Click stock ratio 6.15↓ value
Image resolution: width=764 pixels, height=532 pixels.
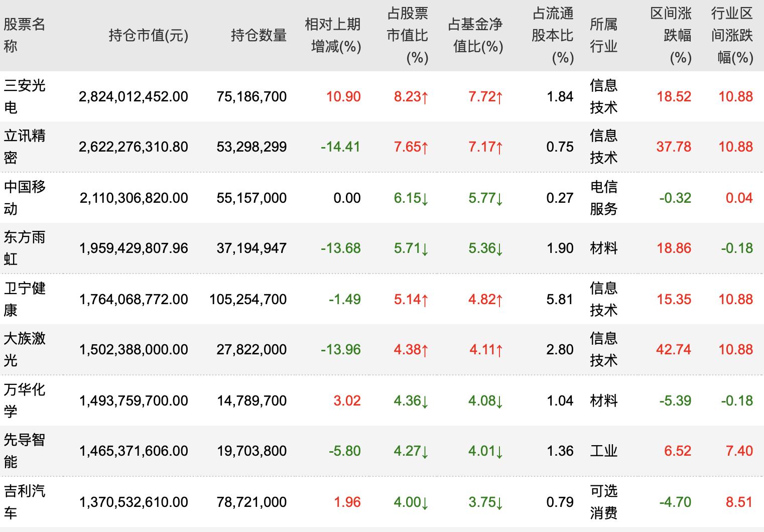(411, 198)
